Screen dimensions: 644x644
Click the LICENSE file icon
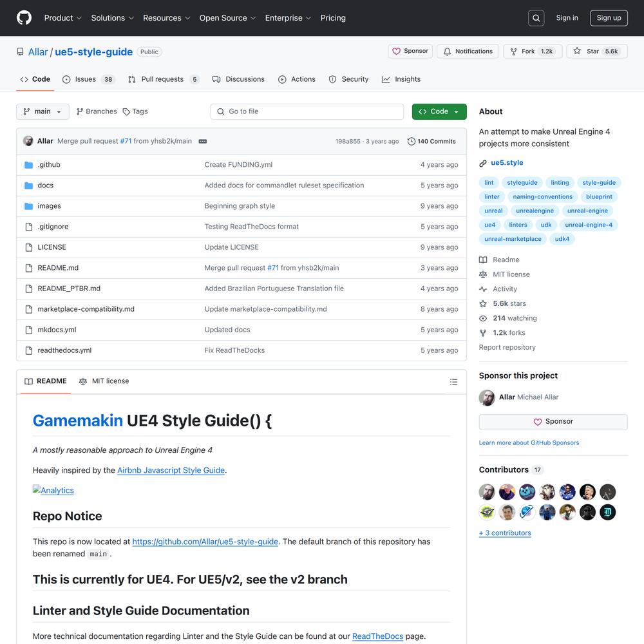[29, 247]
